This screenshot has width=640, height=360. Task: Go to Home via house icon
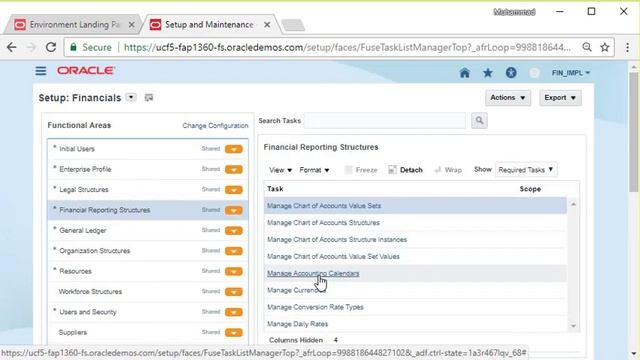[464, 73]
